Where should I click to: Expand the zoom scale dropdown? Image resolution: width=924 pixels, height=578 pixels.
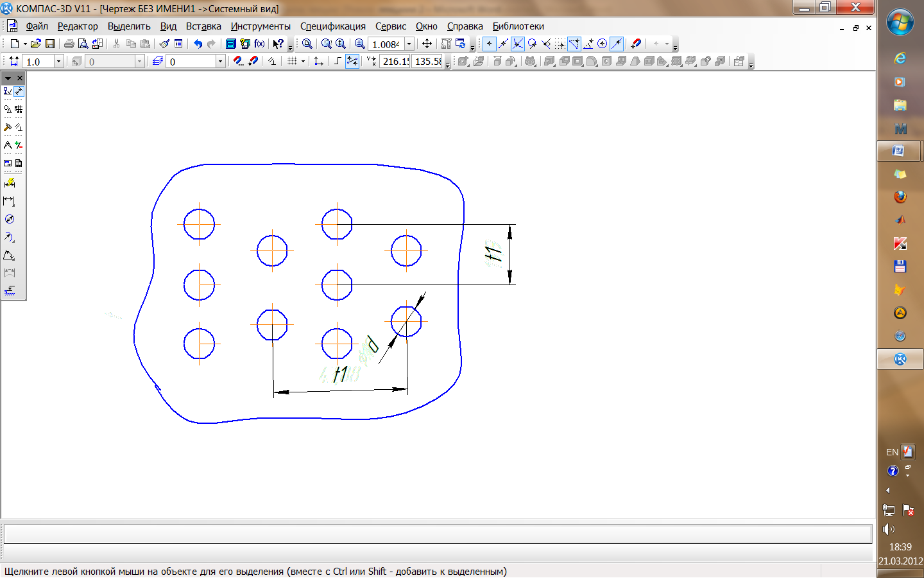coord(409,44)
